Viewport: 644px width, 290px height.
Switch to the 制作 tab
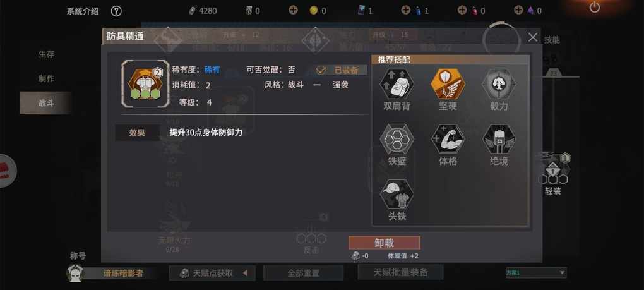46,78
